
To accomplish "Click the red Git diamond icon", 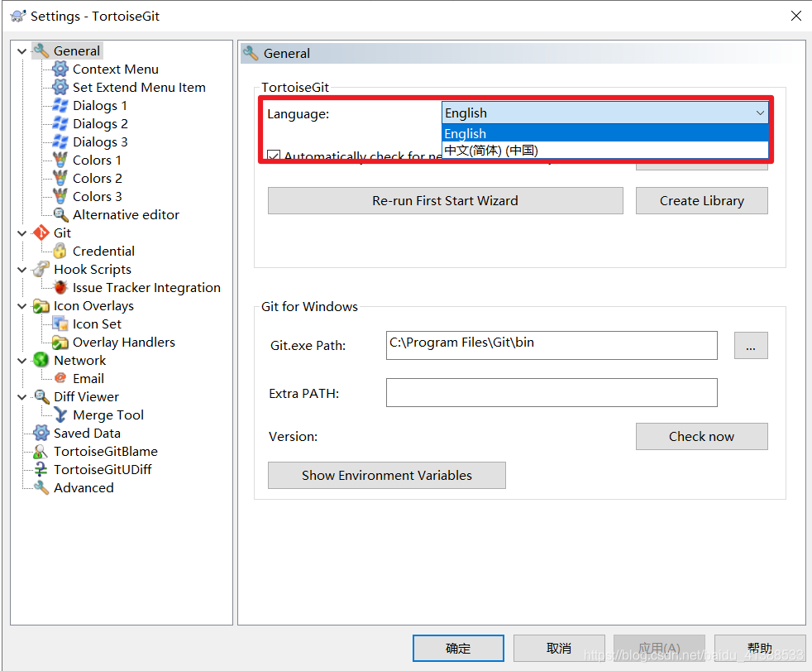I will 41,232.
